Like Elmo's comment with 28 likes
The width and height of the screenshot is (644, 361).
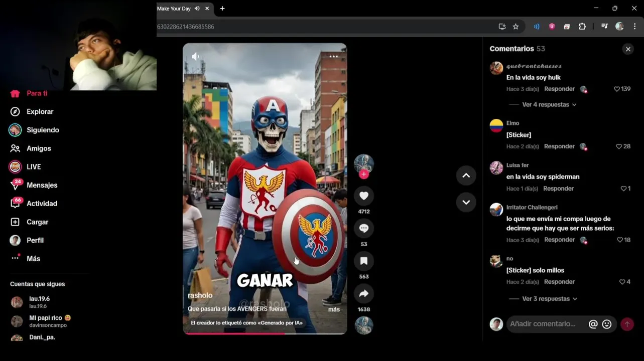(619, 146)
